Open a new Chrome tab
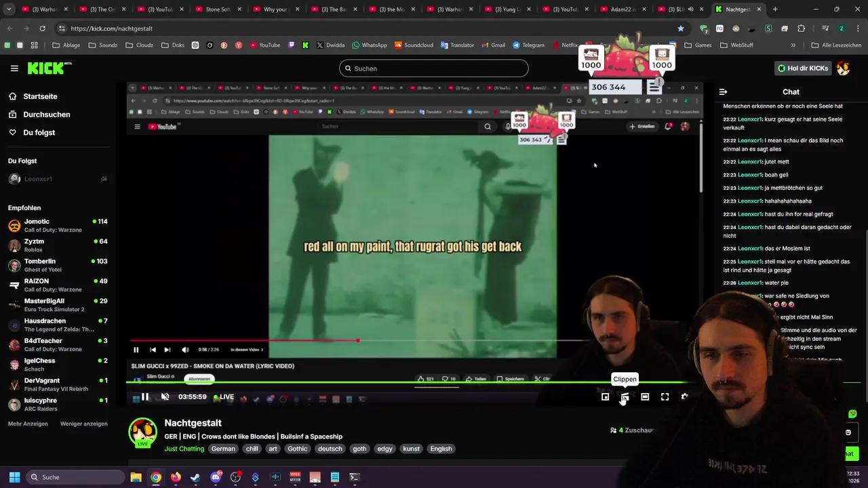Image resolution: width=868 pixels, height=488 pixels. tap(775, 9)
